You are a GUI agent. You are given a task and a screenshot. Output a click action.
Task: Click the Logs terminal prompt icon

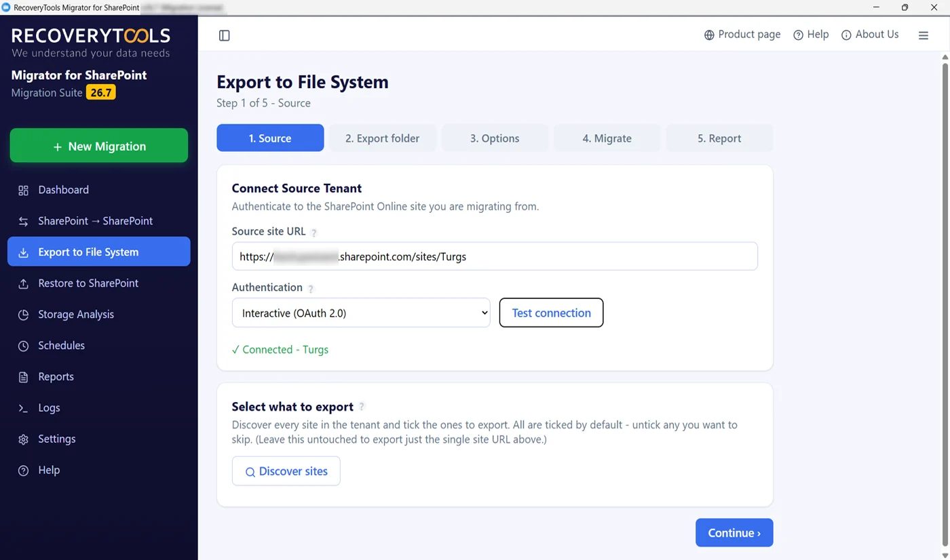pos(24,409)
